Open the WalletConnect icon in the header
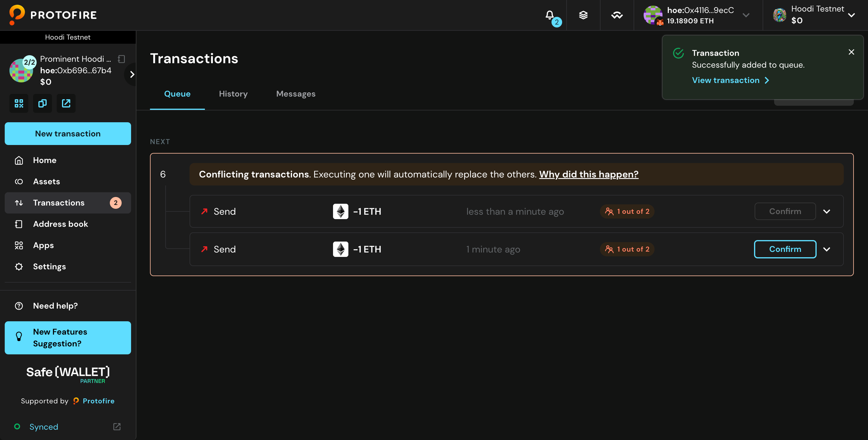This screenshot has height=440, width=868. [x=617, y=15]
